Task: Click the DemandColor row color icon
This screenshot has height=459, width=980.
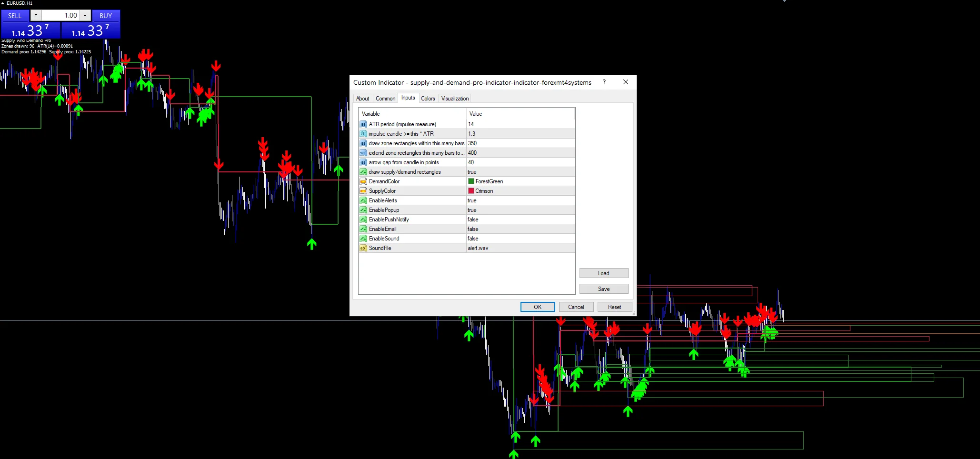Action: 363,181
